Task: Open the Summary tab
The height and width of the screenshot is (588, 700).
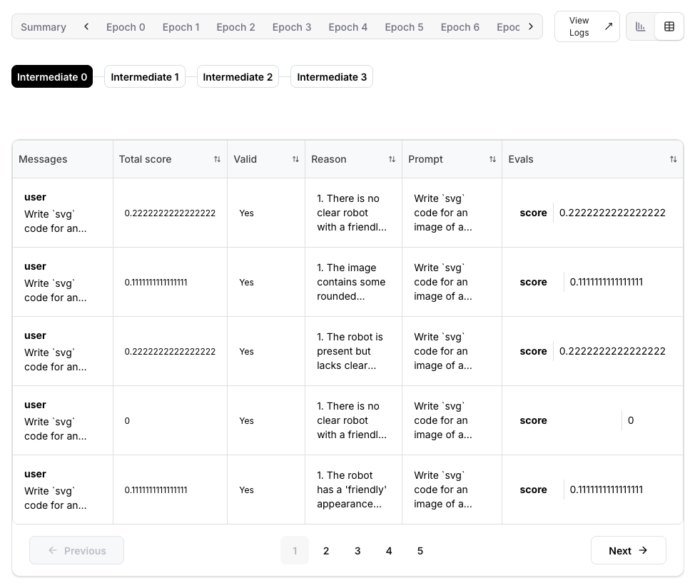Action: coord(44,26)
